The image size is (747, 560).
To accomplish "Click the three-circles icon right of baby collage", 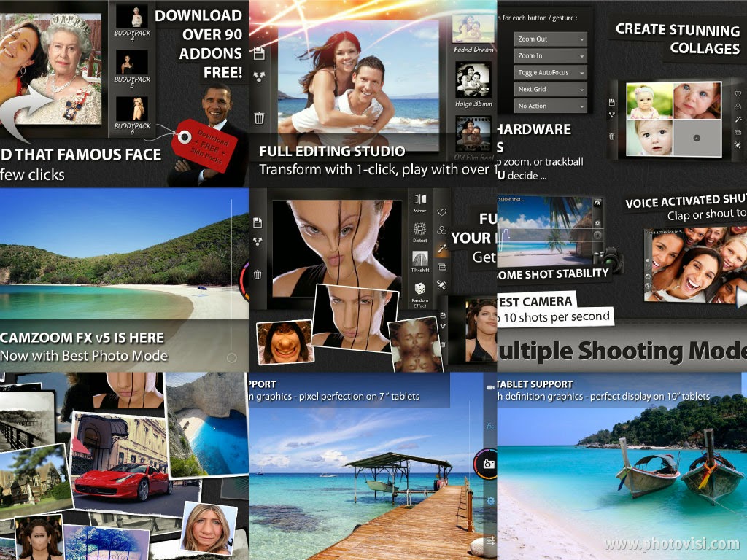I will [x=738, y=106].
